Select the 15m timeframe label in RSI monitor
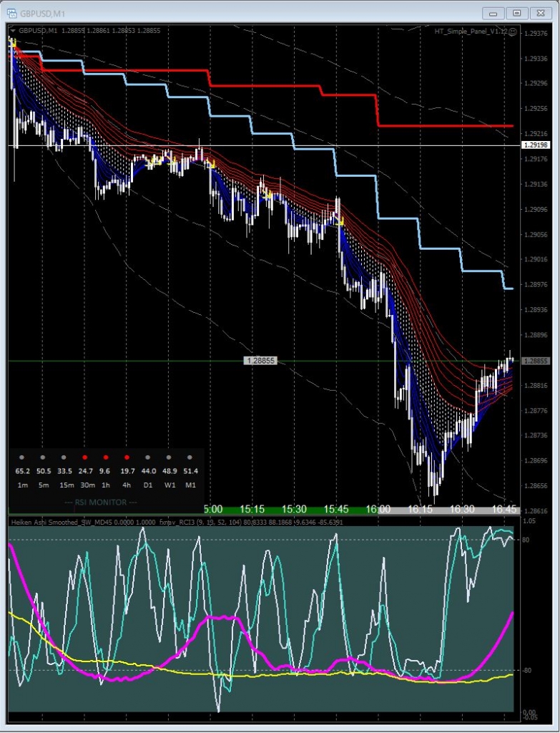The height and width of the screenshot is (733, 560). pos(65,485)
